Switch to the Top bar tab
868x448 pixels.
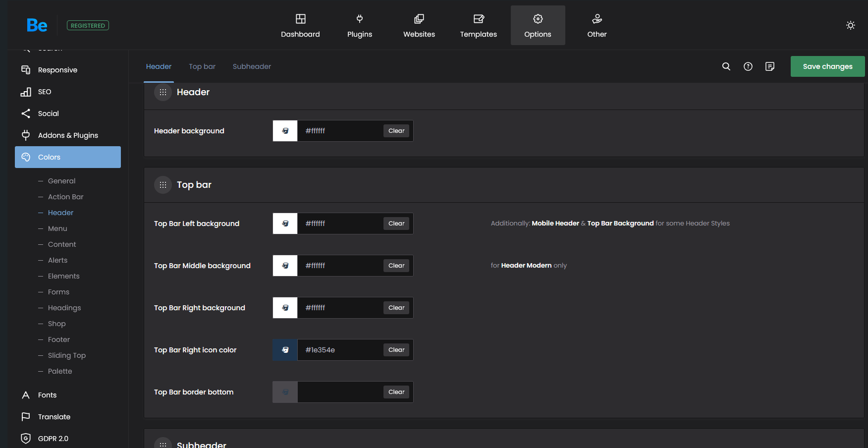coord(202,66)
